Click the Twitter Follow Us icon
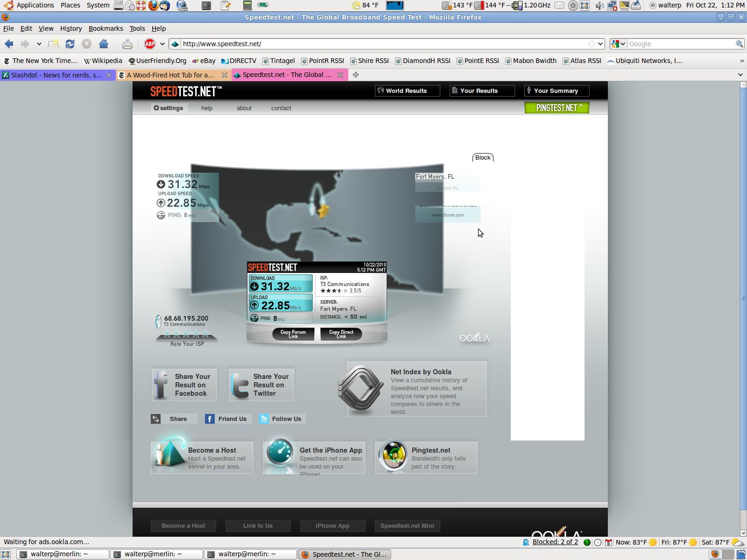 point(264,419)
